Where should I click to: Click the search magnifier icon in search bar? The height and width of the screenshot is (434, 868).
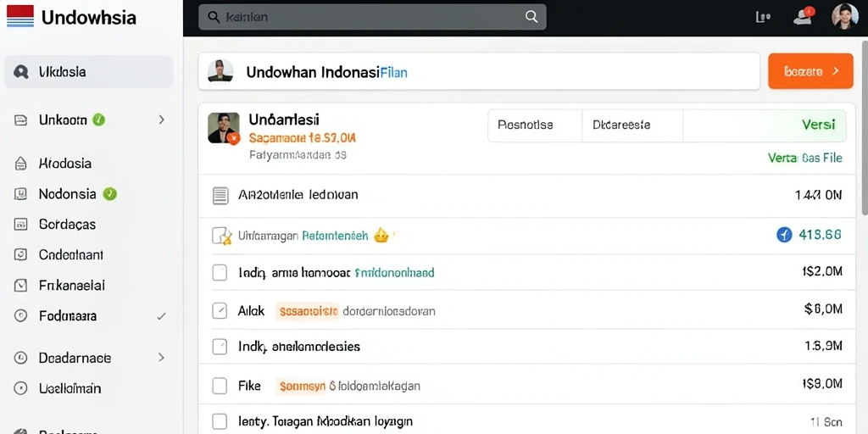coord(214,17)
